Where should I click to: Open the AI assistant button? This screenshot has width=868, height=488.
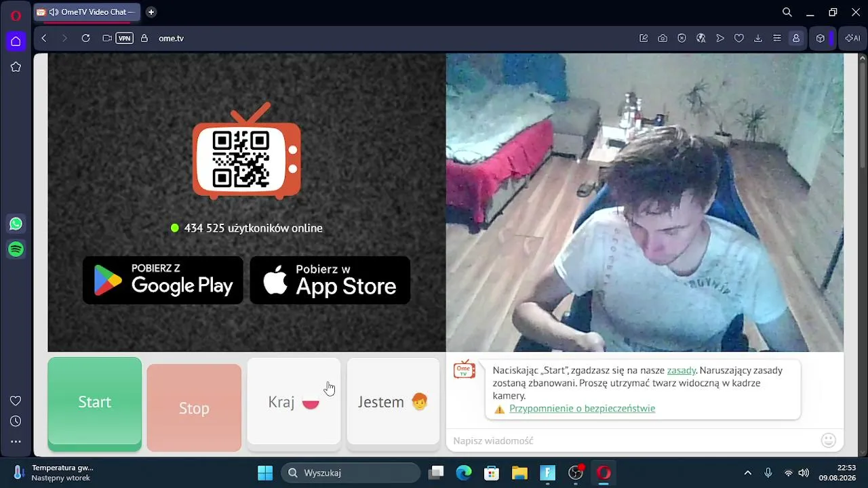(x=852, y=39)
